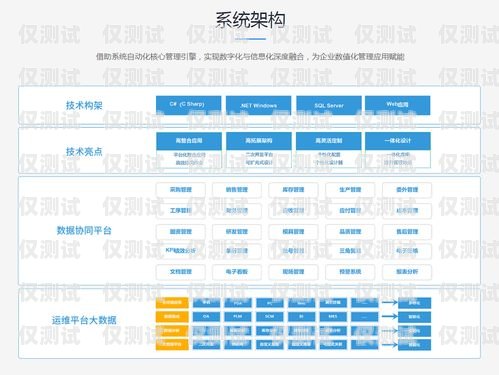Open the 模具管理 module
Image resolution: width=499 pixels, height=375 pixels.
[x=293, y=232]
